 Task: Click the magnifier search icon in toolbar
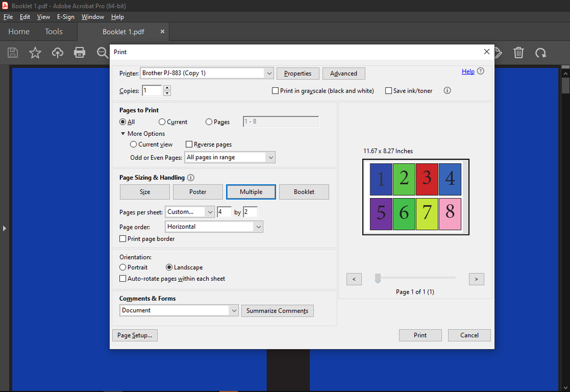[x=102, y=52]
